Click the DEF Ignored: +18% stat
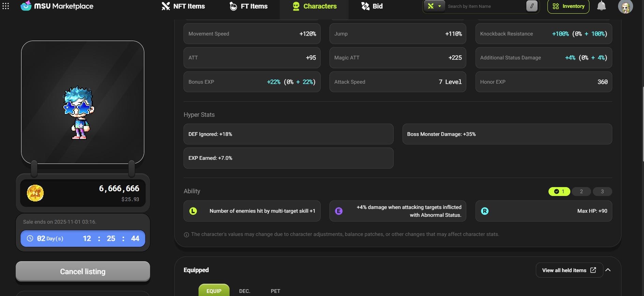 point(288,134)
